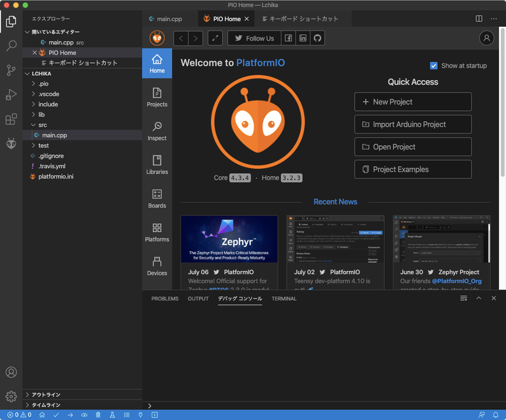506x420 pixels.
Task: Expand the アウトライン section
Action: pyautogui.click(x=46, y=395)
